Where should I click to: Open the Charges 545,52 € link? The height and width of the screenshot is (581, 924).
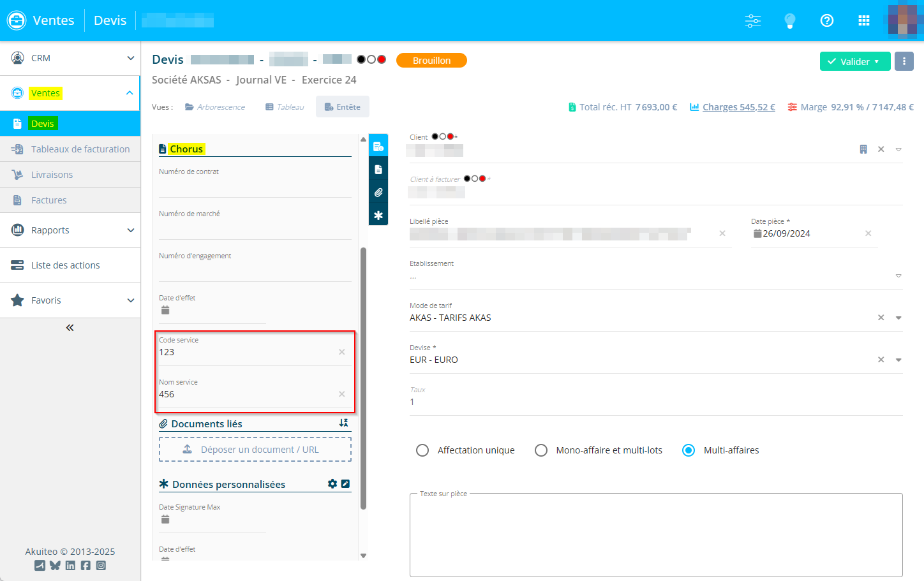[x=738, y=107]
